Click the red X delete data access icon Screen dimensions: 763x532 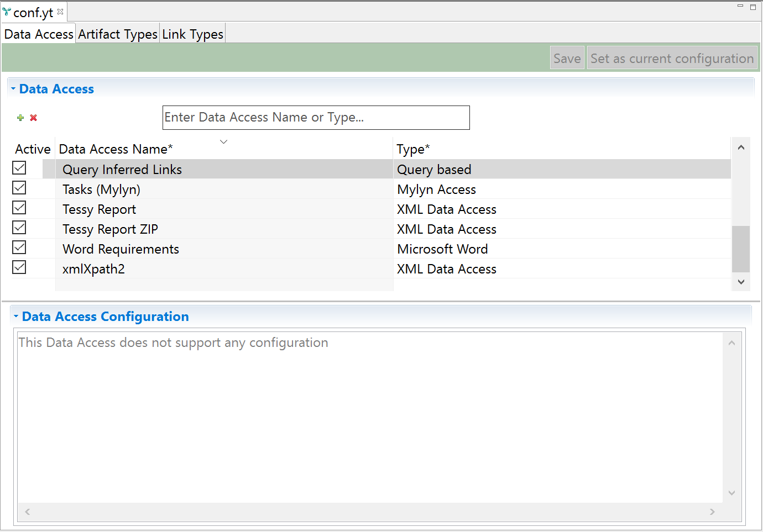pyautogui.click(x=34, y=118)
